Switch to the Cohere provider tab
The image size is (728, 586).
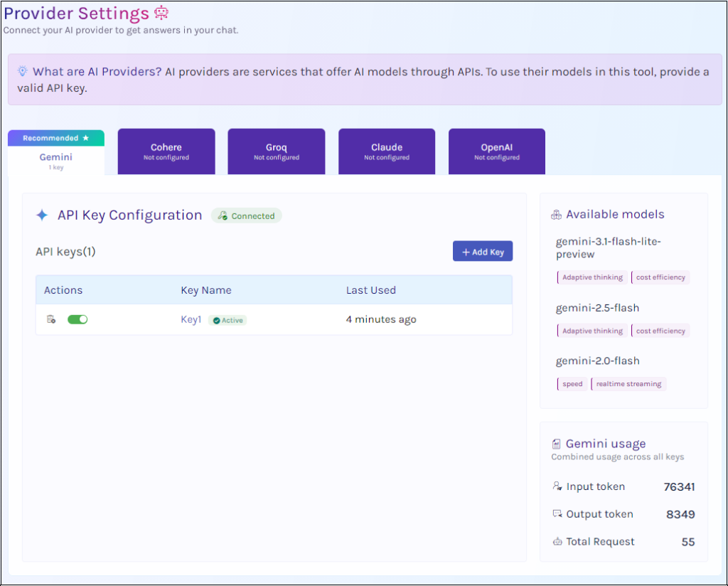(166, 151)
